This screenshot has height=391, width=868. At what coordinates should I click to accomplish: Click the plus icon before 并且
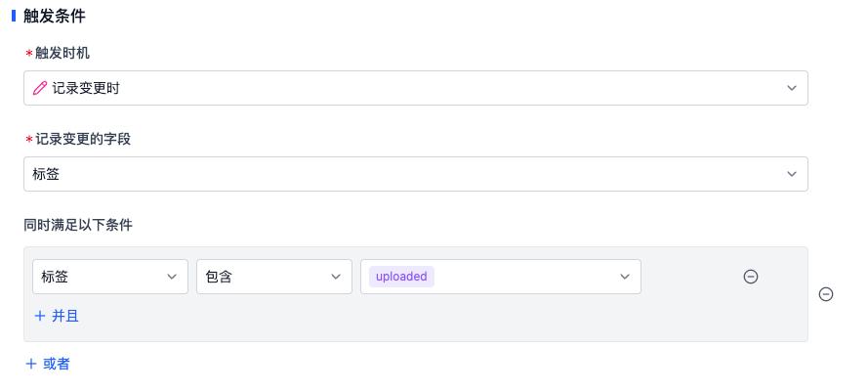tap(39, 316)
